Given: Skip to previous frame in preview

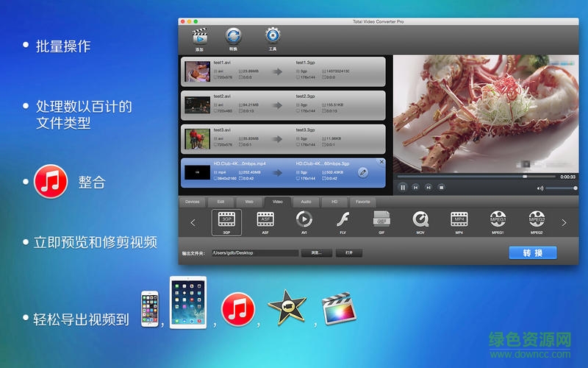Looking at the screenshot, I should (415, 188).
